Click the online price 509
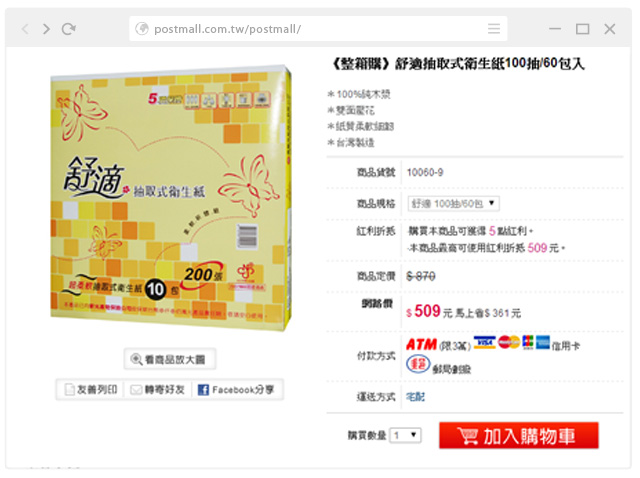Viewport: 640px width, 478px height. [x=427, y=311]
